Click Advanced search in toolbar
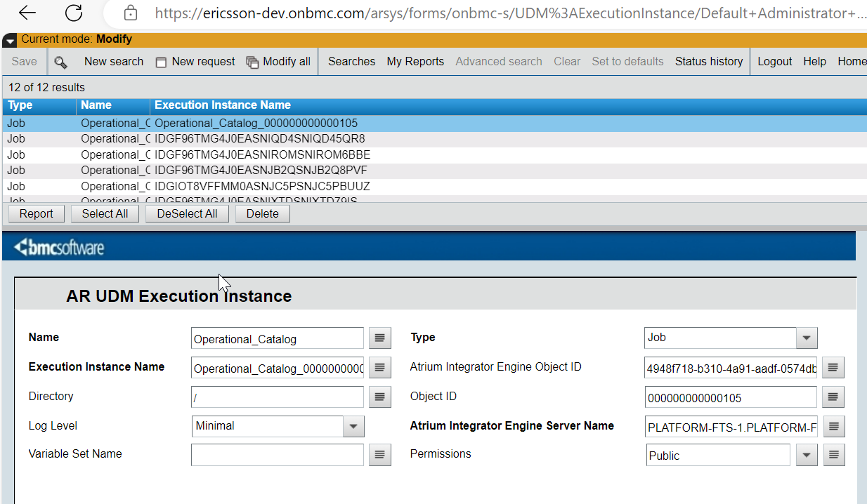Image resolution: width=867 pixels, height=504 pixels. [x=499, y=62]
